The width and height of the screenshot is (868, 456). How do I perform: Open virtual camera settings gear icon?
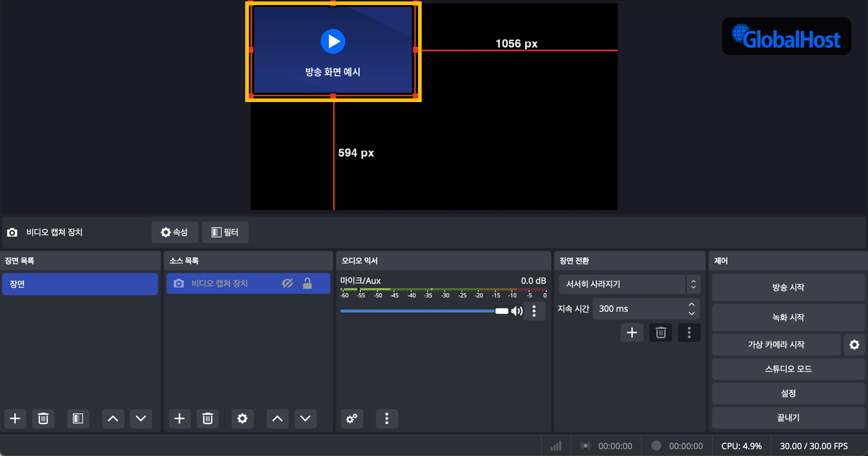854,345
